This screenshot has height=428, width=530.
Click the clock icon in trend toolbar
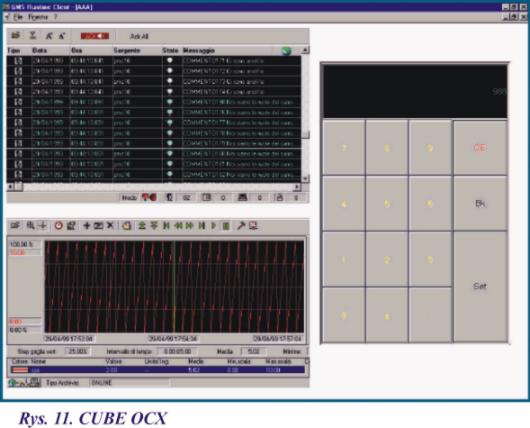coord(58,225)
